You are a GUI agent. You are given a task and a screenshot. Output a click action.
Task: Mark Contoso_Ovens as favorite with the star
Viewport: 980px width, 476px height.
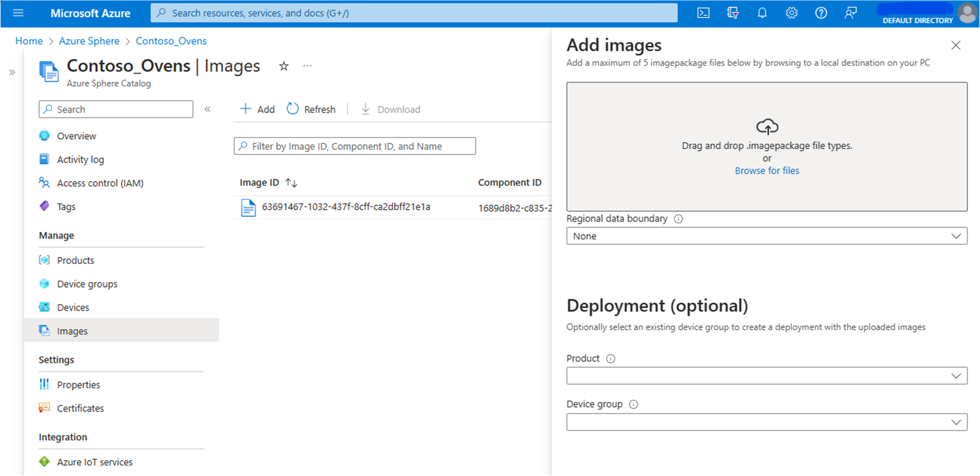click(283, 66)
